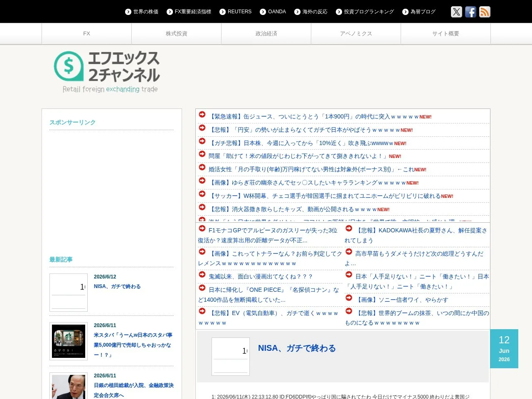The image size is (532, 399).
Task: Click red arrow icon beside 消火器 headline
Action: pos(202,207)
